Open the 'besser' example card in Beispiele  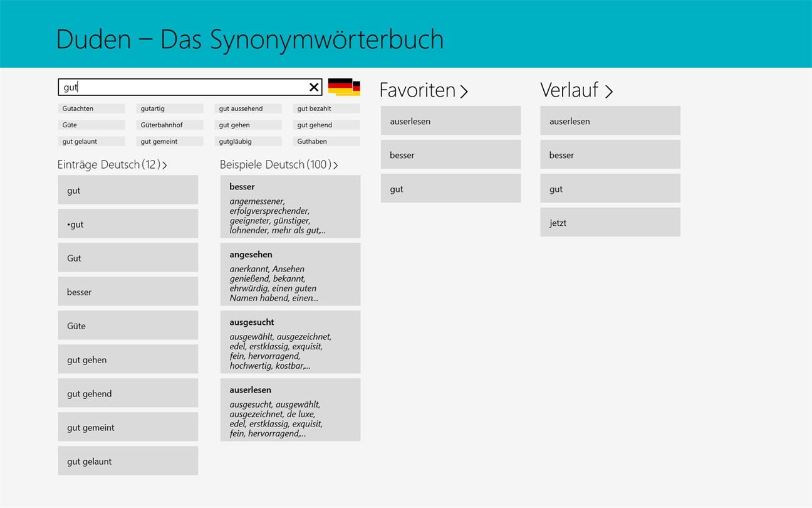pyautogui.click(x=290, y=206)
